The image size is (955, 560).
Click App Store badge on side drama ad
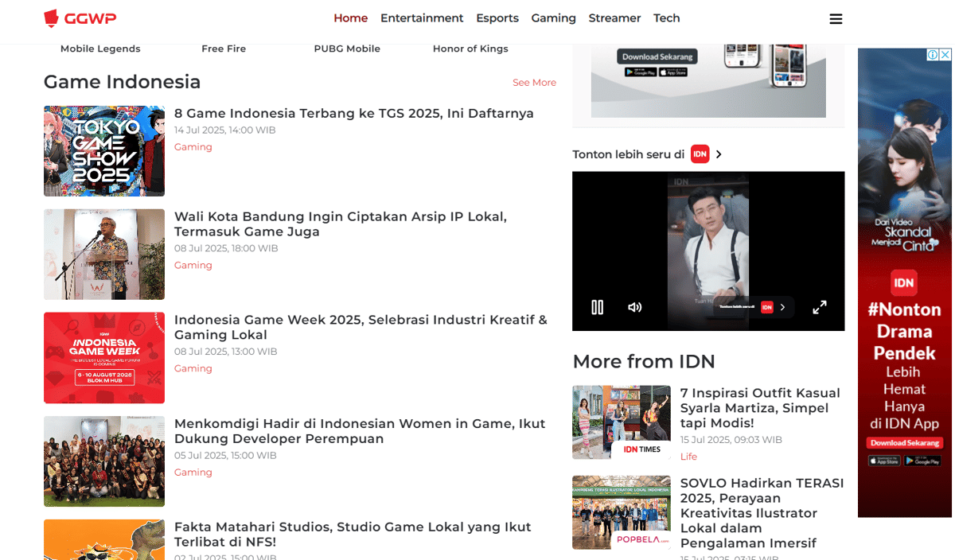(884, 461)
